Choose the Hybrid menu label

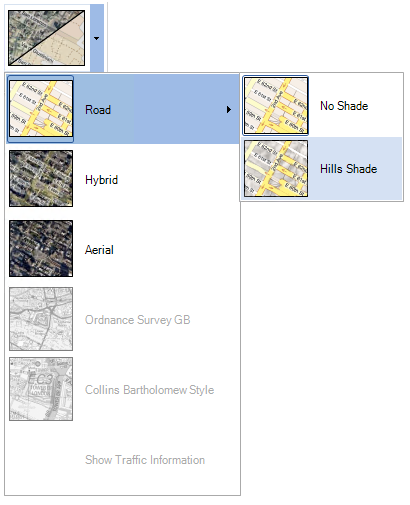tap(101, 180)
